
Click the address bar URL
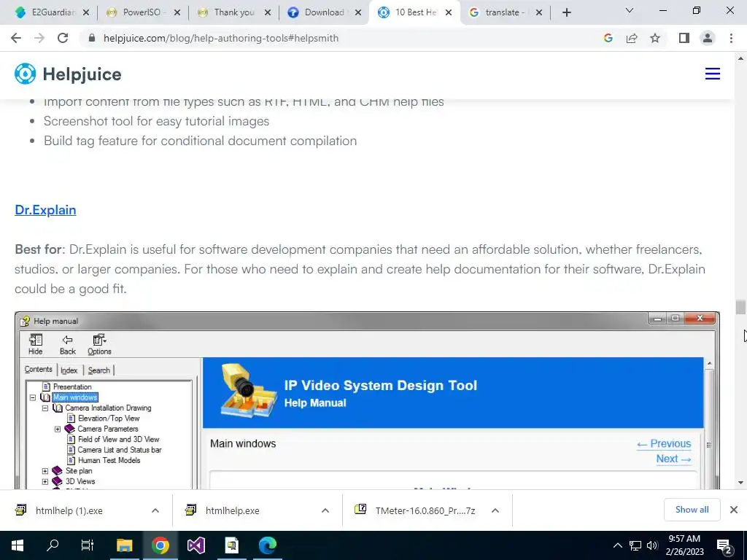coord(221,38)
